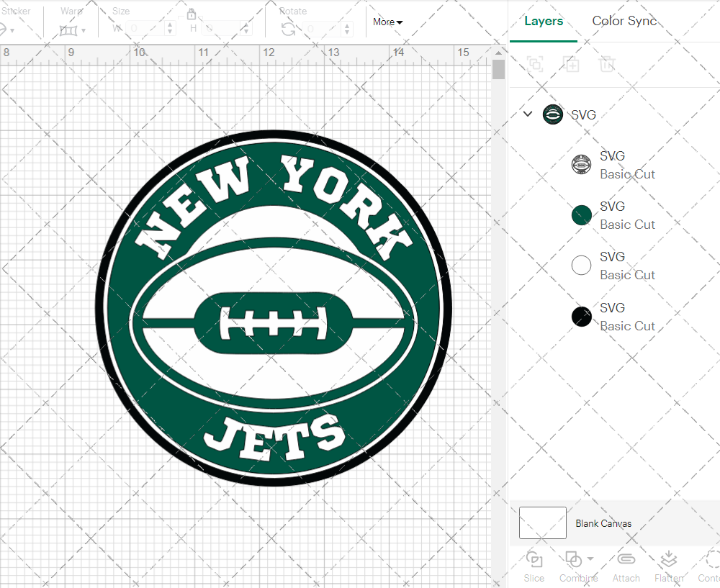Select the Layers tab

pyautogui.click(x=544, y=21)
